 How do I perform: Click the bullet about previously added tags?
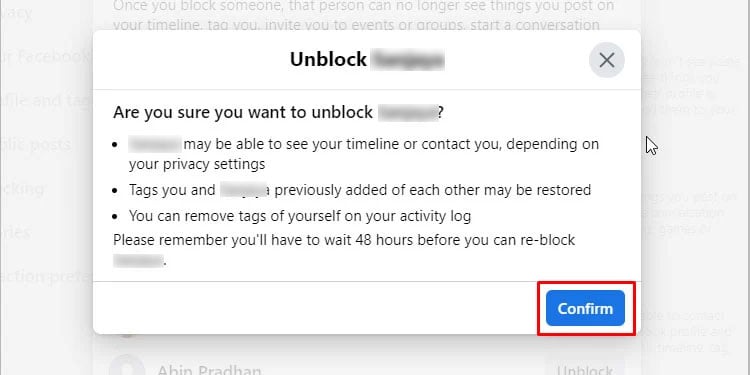360,190
